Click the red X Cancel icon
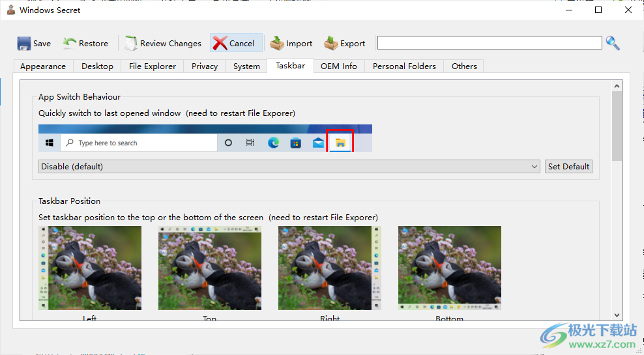 point(220,44)
